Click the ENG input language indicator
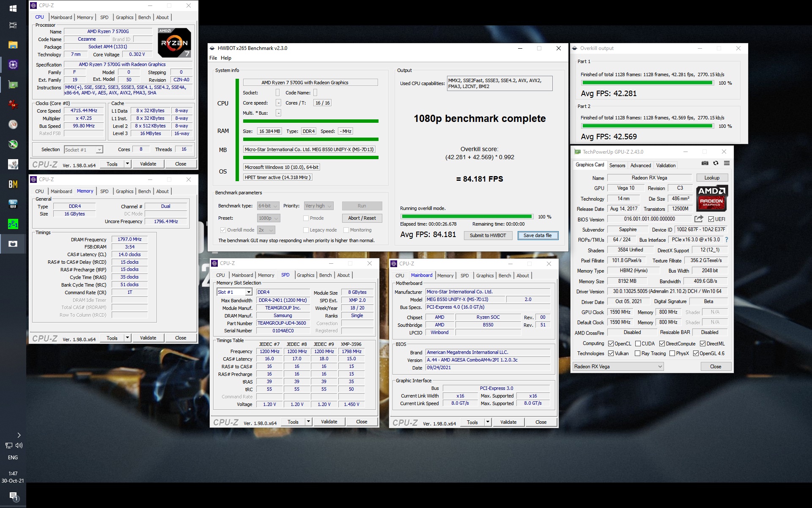 (x=13, y=458)
